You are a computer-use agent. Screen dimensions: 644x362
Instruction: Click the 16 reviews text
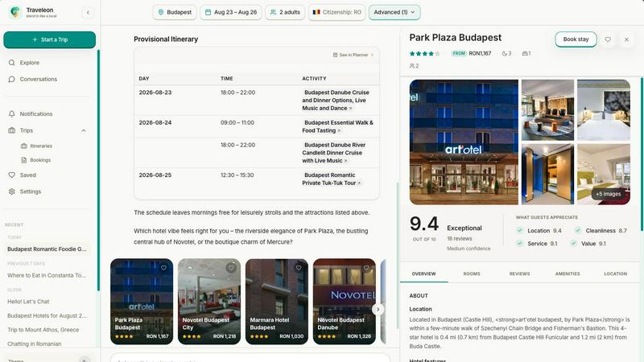coord(459,238)
